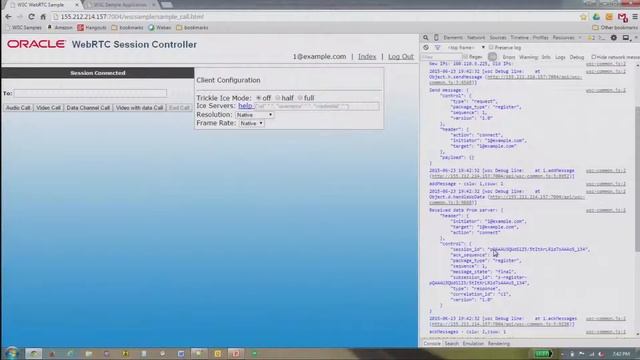The height and width of the screenshot is (360, 640).
Task: Filter console by Errors level
Action: 509,57
